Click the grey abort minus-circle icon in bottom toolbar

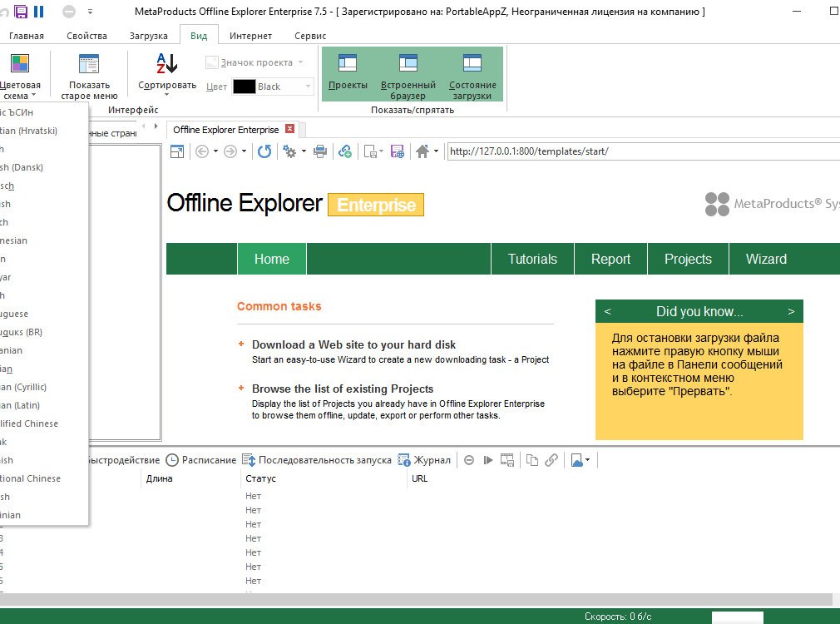[x=469, y=460]
